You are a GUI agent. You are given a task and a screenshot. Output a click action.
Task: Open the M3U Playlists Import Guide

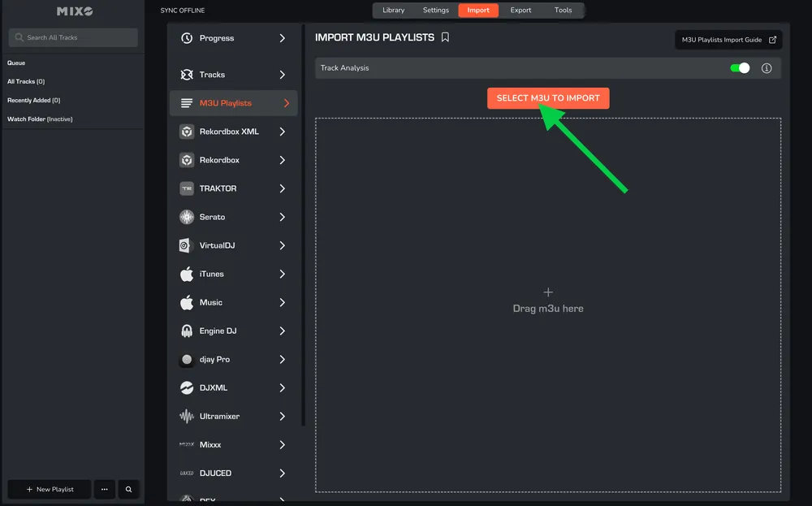pyautogui.click(x=723, y=38)
